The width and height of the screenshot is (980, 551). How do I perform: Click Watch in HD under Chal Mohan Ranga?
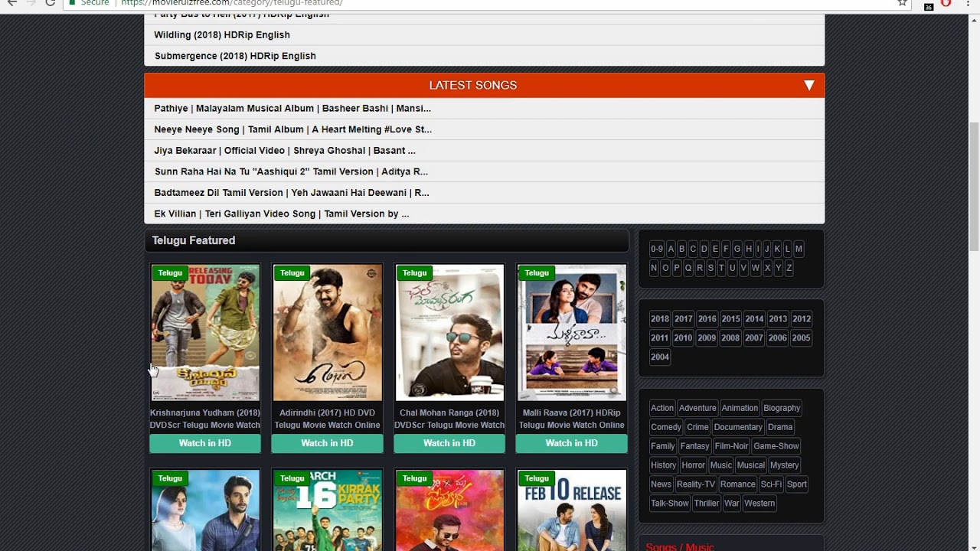pyautogui.click(x=449, y=443)
